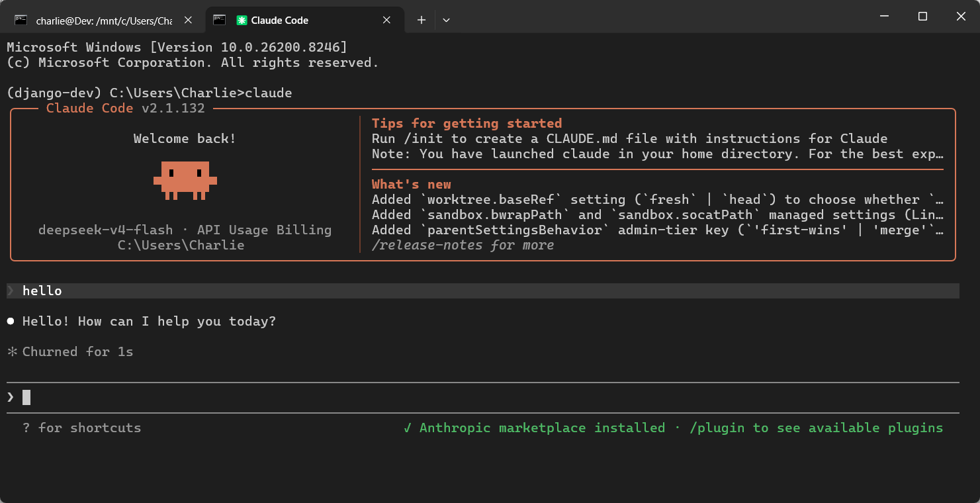Click the 'Claude Code v2.1.132' box title
This screenshot has width=980, height=503.
tap(125, 108)
